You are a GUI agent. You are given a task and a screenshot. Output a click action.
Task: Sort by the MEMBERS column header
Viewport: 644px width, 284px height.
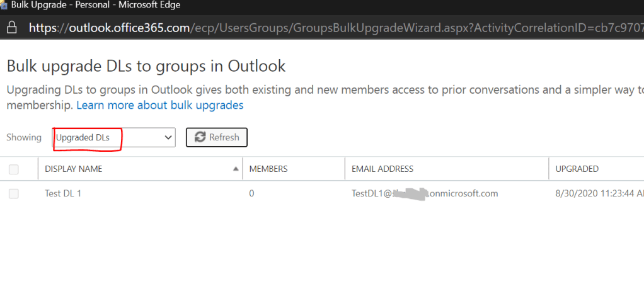(x=268, y=169)
